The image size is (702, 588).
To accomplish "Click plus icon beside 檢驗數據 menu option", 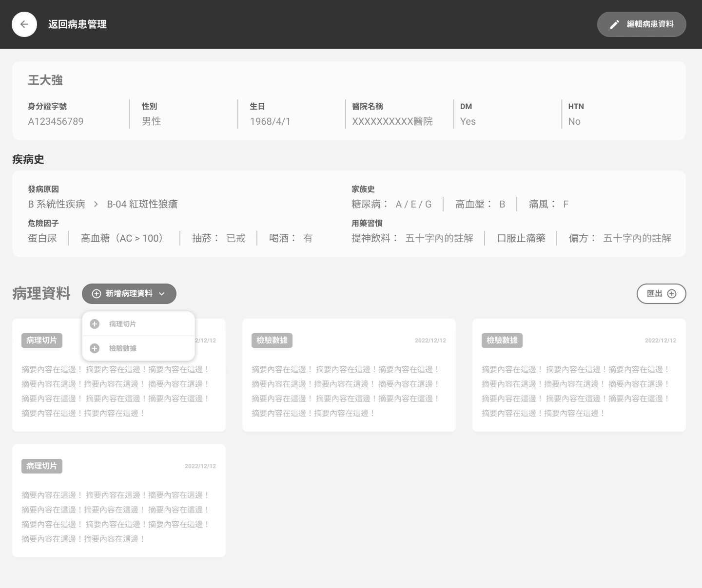I will 95,348.
